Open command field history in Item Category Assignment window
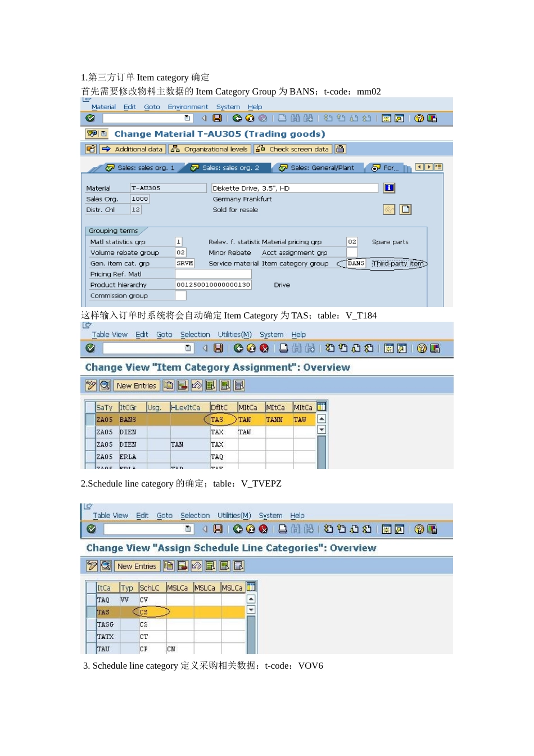The image size is (534, 756). 188,348
